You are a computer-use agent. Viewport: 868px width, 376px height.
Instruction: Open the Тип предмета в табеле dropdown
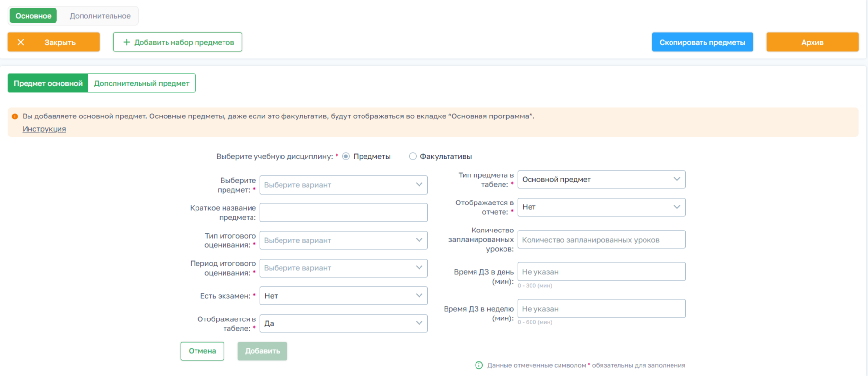[601, 179]
